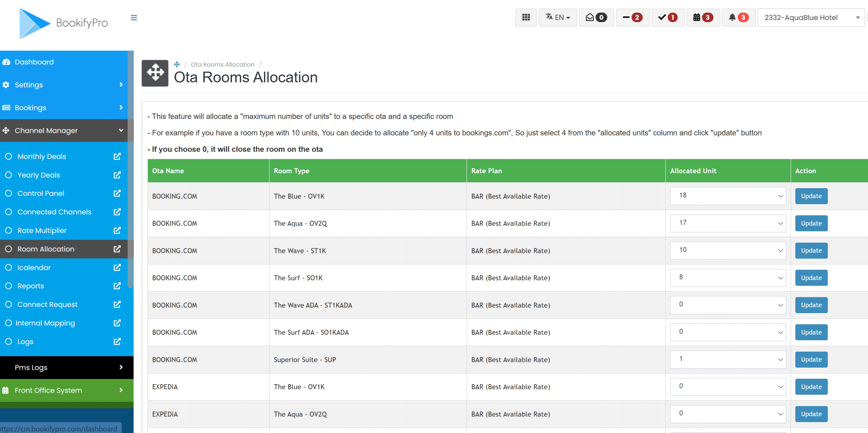
Task: Click the checkmark icon with badge 1
Action: (667, 17)
